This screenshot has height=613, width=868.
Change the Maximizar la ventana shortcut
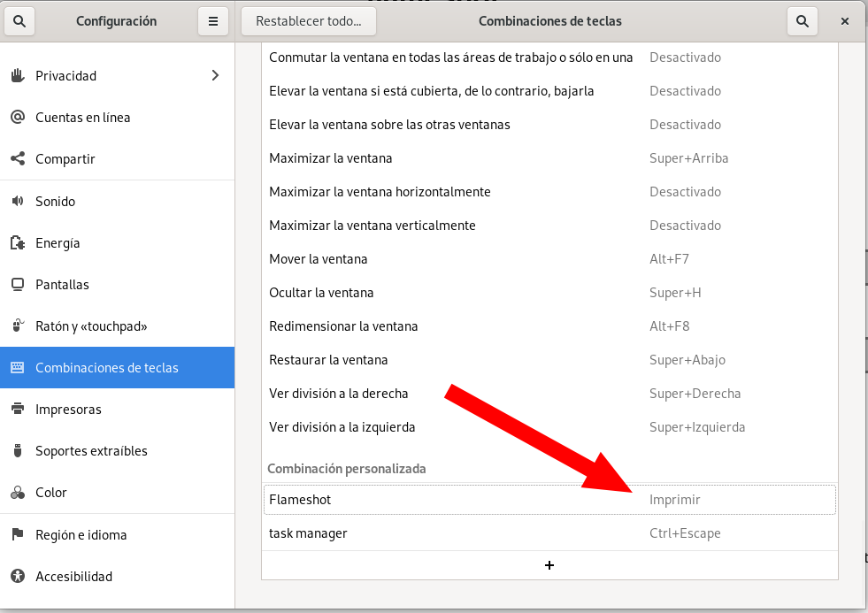549,158
